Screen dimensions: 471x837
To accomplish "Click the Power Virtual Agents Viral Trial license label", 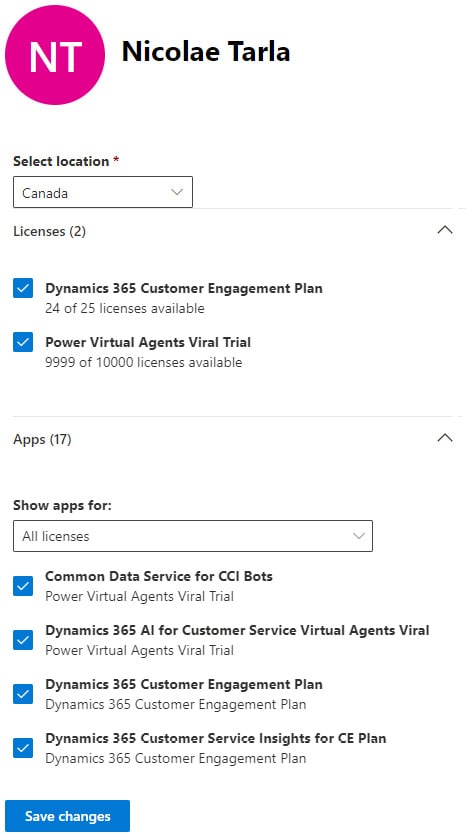I will click(x=148, y=342).
